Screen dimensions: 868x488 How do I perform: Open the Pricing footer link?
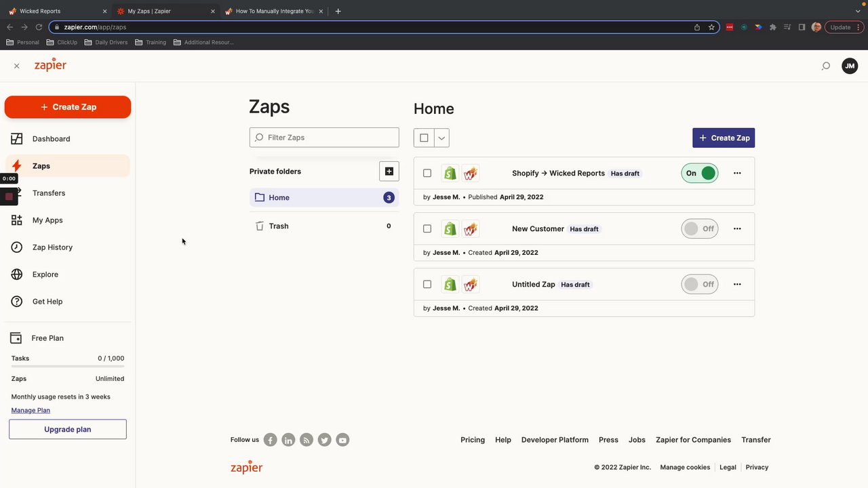[473, 440]
